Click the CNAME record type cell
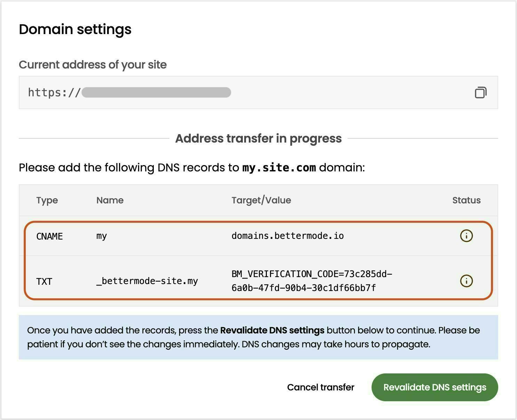Viewport: 517px width, 420px height. (x=49, y=236)
